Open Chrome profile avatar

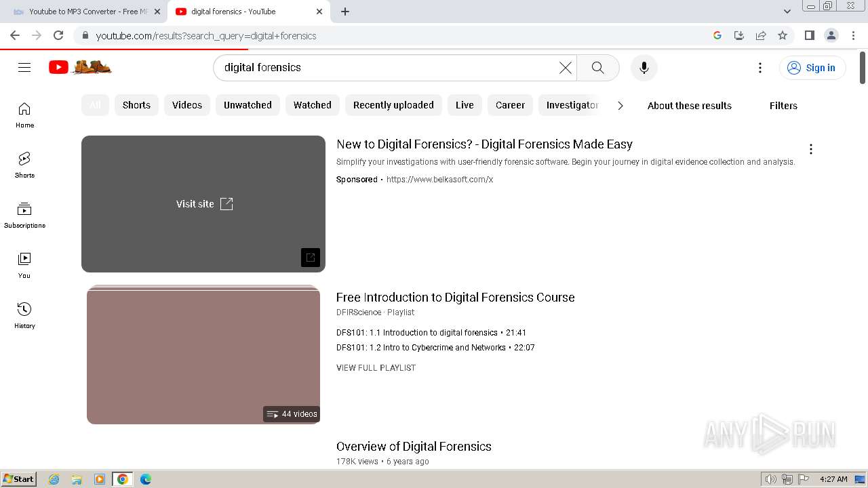(831, 35)
